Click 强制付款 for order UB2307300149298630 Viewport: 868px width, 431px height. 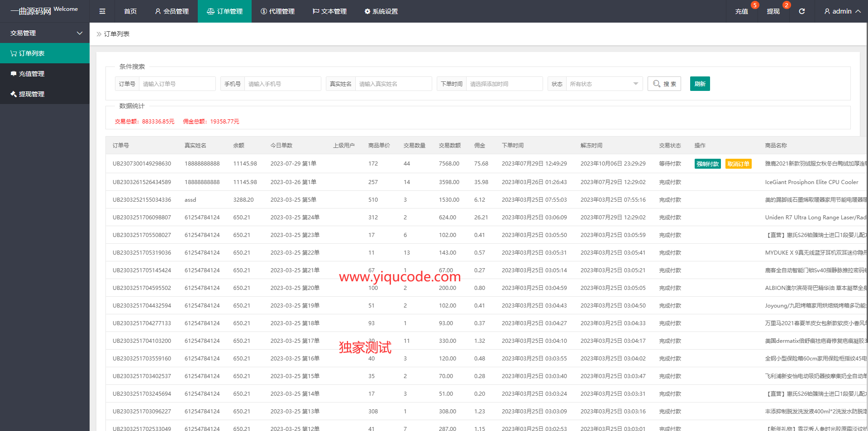point(707,164)
